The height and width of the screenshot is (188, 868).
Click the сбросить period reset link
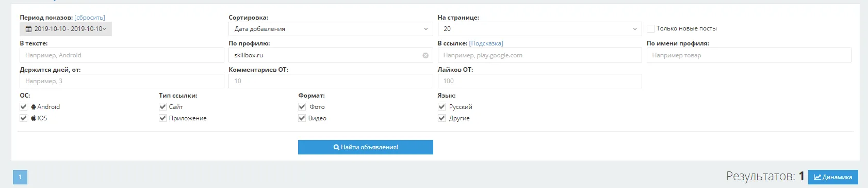coord(90,18)
